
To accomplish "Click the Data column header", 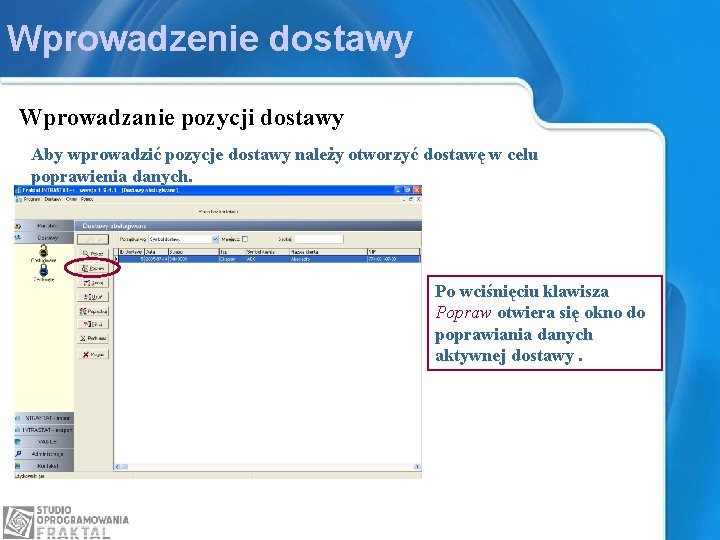I will tap(156, 252).
